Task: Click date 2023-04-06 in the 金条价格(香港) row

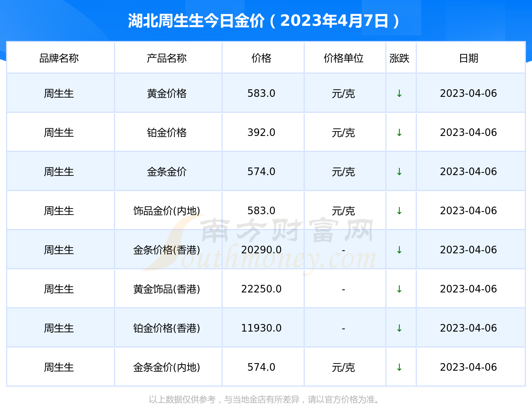Action: coord(469,250)
